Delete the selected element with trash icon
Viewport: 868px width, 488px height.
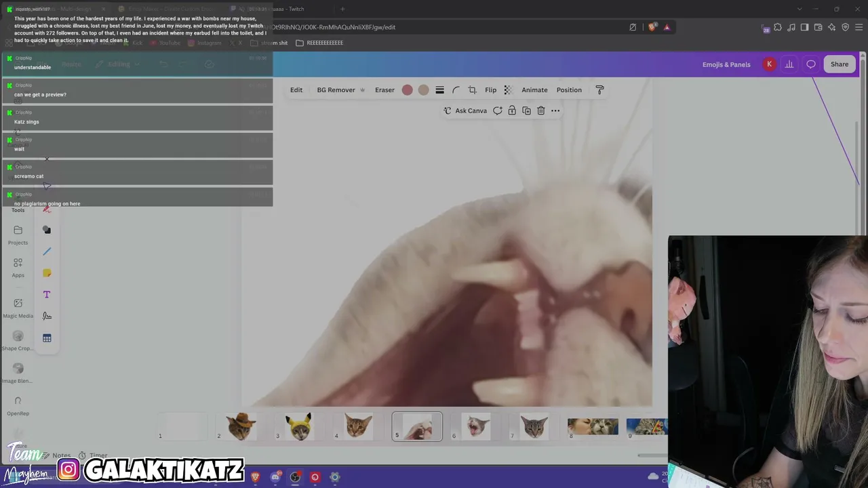tap(540, 110)
